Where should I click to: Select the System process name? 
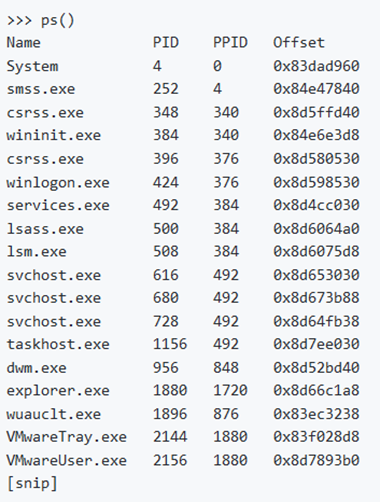point(32,66)
